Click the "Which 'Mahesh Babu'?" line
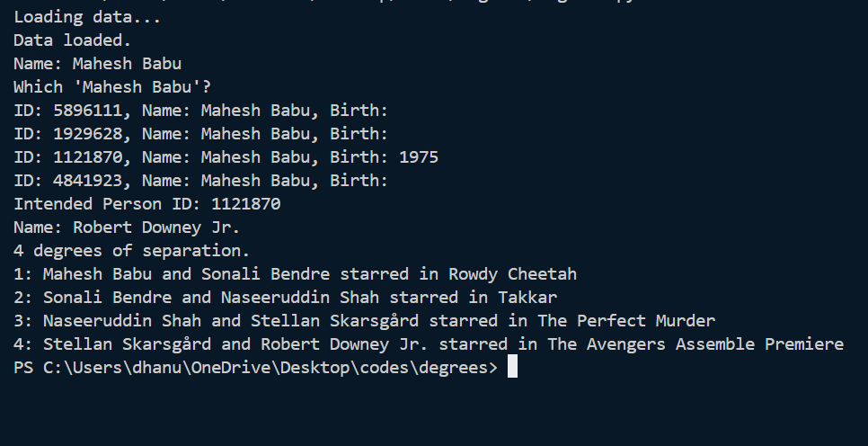Viewport: 868px width, 446px height. pos(112,87)
